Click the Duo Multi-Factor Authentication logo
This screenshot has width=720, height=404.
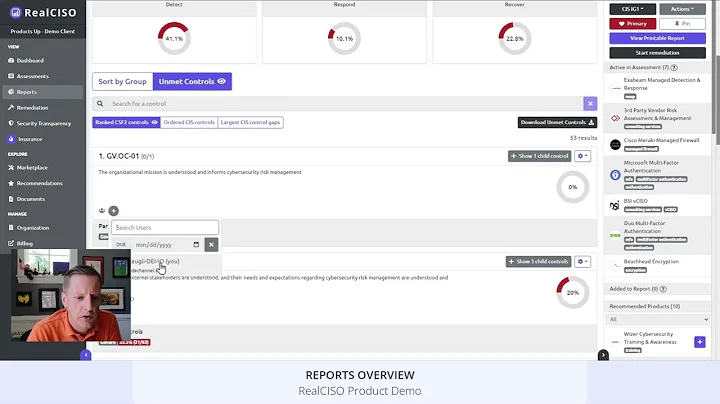[615, 236]
